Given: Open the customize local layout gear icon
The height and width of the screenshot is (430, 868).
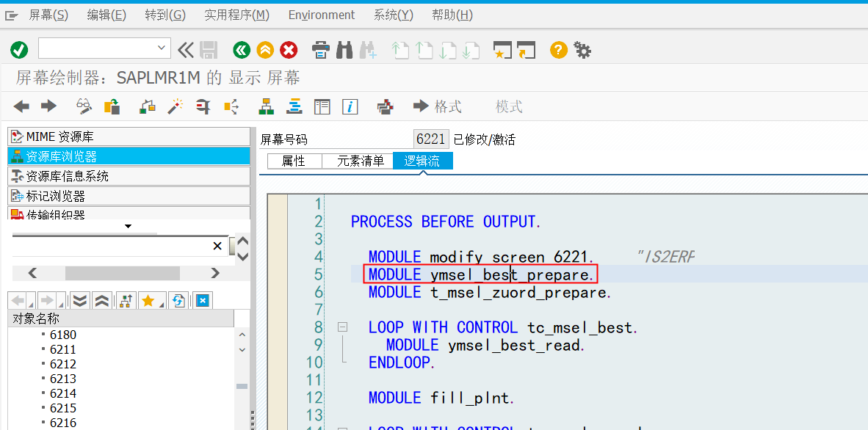Looking at the screenshot, I should [x=582, y=50].
